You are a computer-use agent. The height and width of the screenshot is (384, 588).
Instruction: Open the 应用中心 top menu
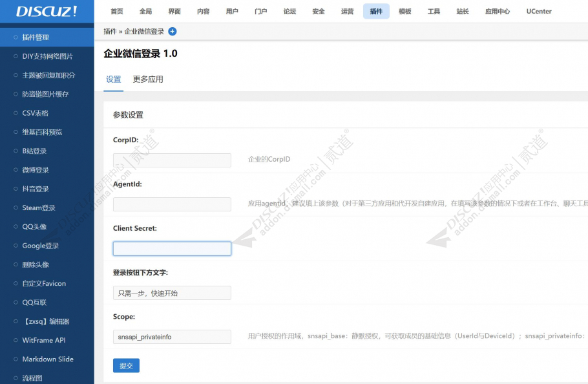(x=498, y=11)
